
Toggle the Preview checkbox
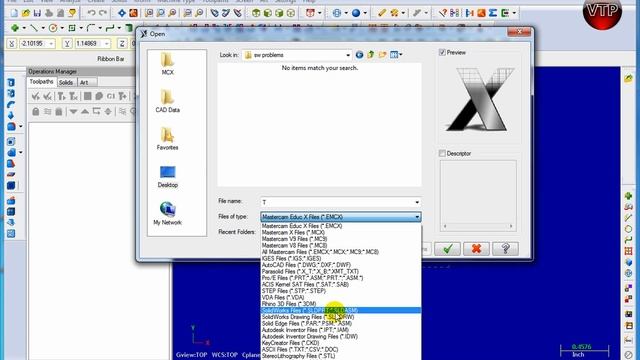pos(442,52)
